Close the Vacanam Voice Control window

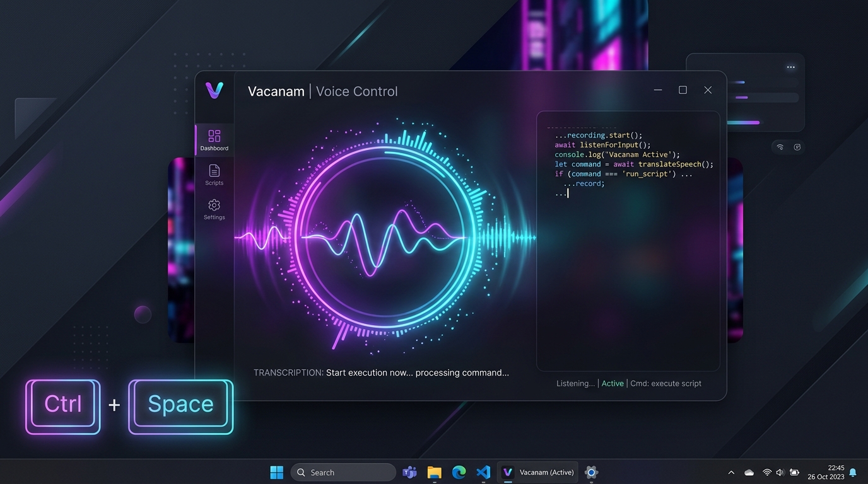click(708, 90)
